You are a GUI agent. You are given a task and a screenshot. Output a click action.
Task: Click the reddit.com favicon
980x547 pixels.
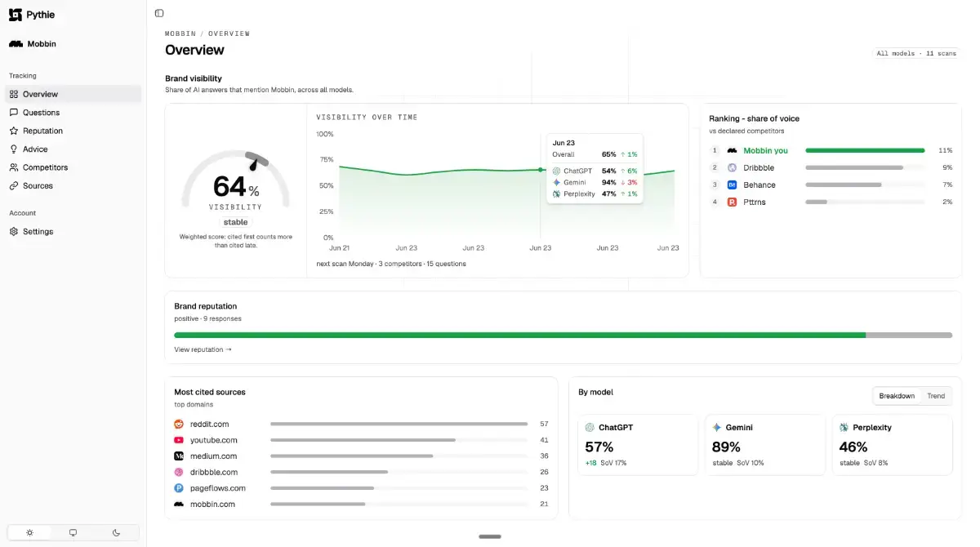[x=179, y=425]
